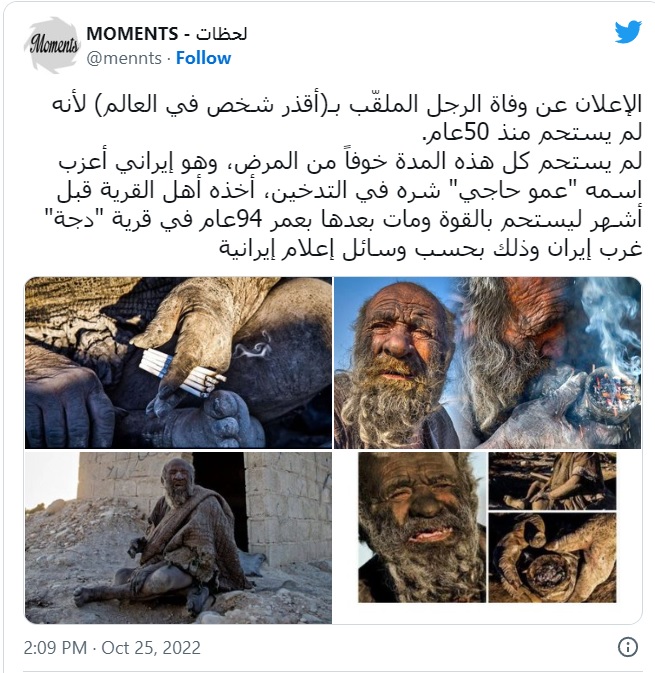
Task: Click the @mennts handle
Action: click(x=124, y=58)
